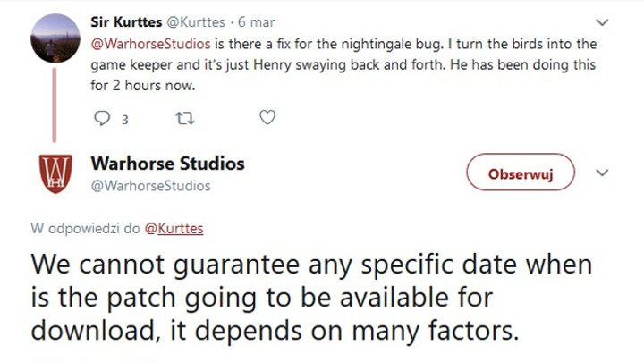Click the reply count number 3
This screenshot has width=644, height=362.
(x=125, y=118)
